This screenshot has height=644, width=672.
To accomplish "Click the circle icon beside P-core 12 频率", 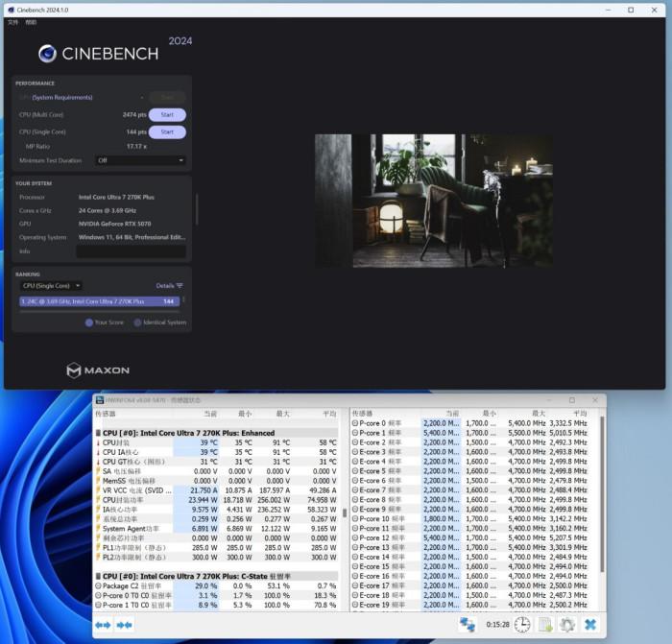I will pyautogui.click(x=355, y=537).
